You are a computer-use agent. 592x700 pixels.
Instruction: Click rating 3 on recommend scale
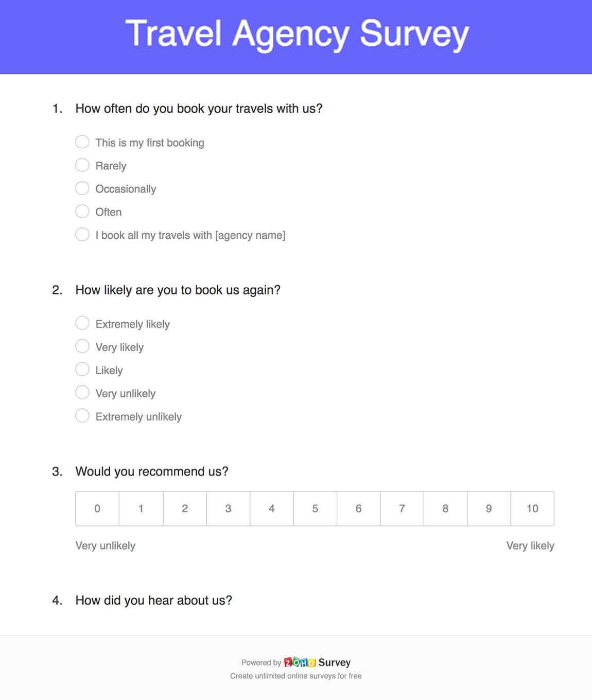(x=228, y=509)
